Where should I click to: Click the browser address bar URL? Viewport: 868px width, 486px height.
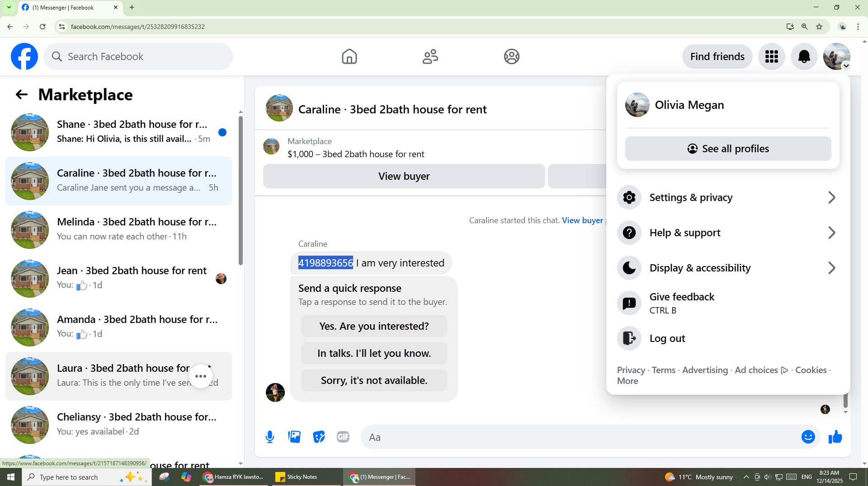coord(138,27)
